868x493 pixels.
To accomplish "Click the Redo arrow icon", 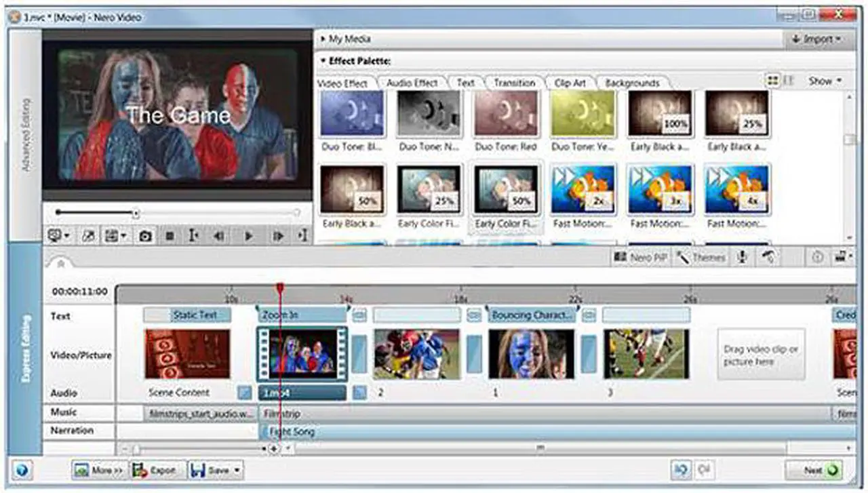I will (x=703, y=469).
